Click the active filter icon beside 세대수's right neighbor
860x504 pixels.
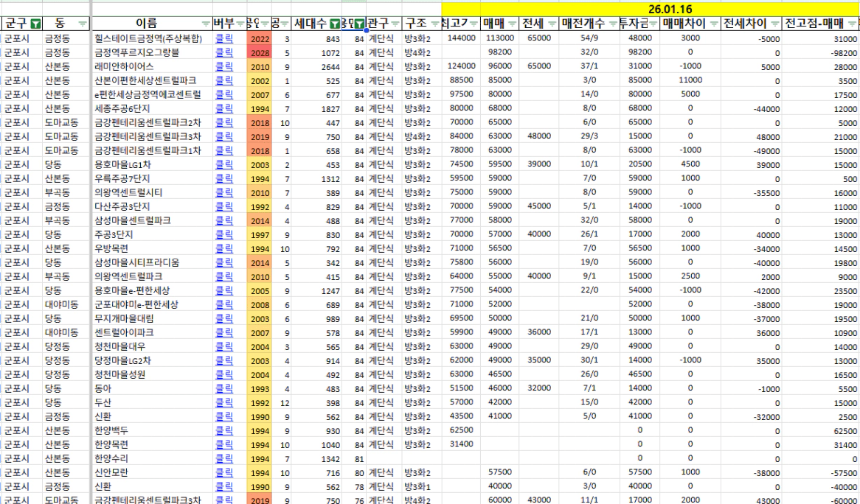coord(359,24)
